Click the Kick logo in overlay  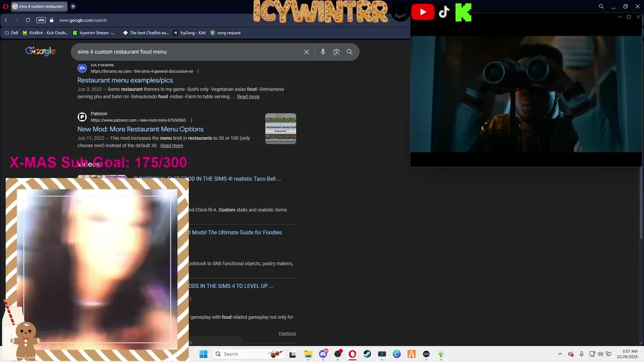point(463,12)
